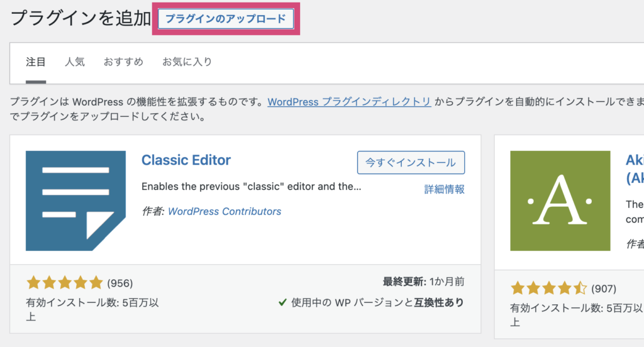Click the first star of Classic Editor rating

click(33, 283)
